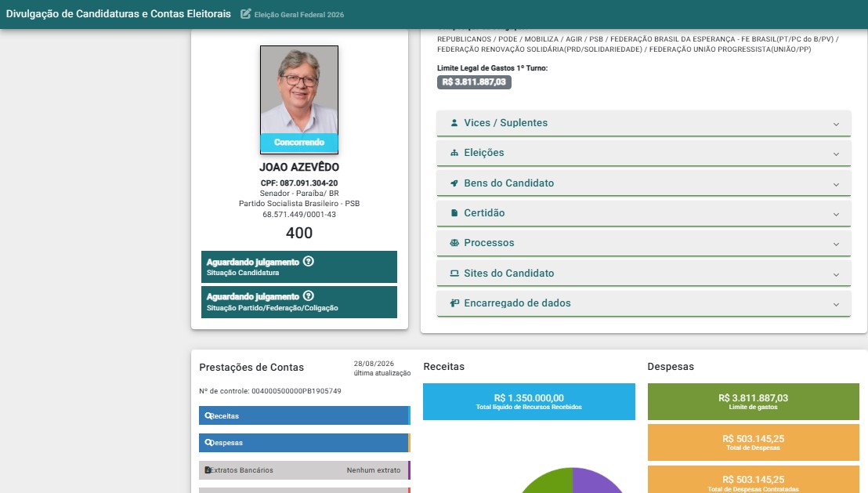Click Senador - Paraíba/ BR text
Viewport: 868px width, 493px height.
point(299,194)
